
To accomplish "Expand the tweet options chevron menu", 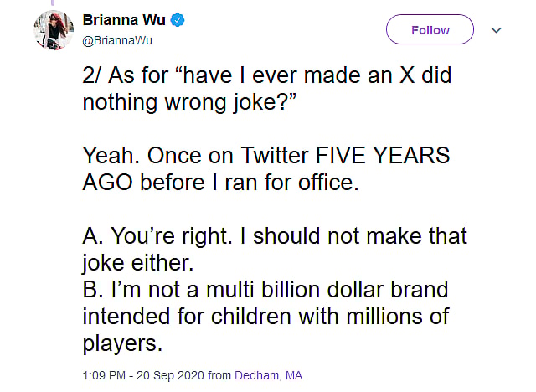I will (x=496, y=30).
